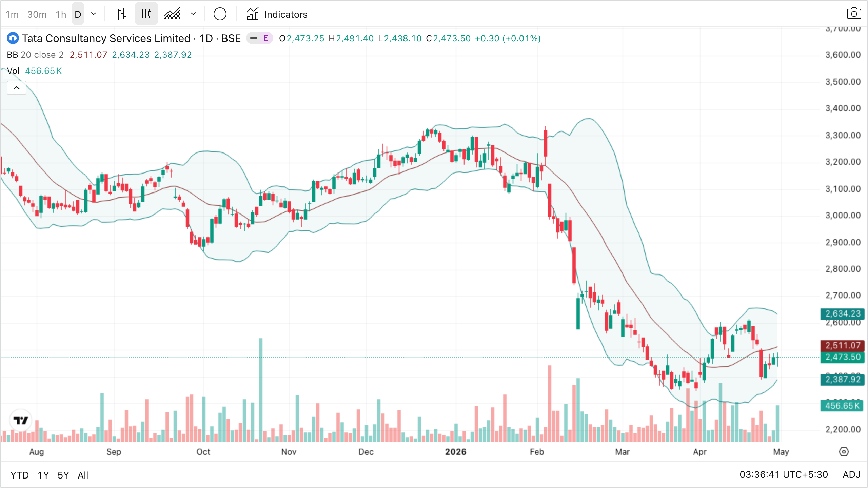
Task: Click the 2,511.07 basis price label
Action: (843, 346)
